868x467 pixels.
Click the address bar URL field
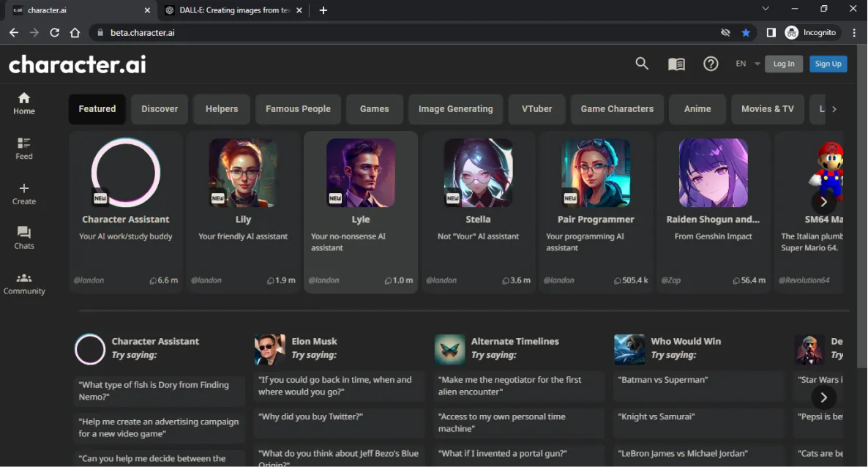[404, 33]
